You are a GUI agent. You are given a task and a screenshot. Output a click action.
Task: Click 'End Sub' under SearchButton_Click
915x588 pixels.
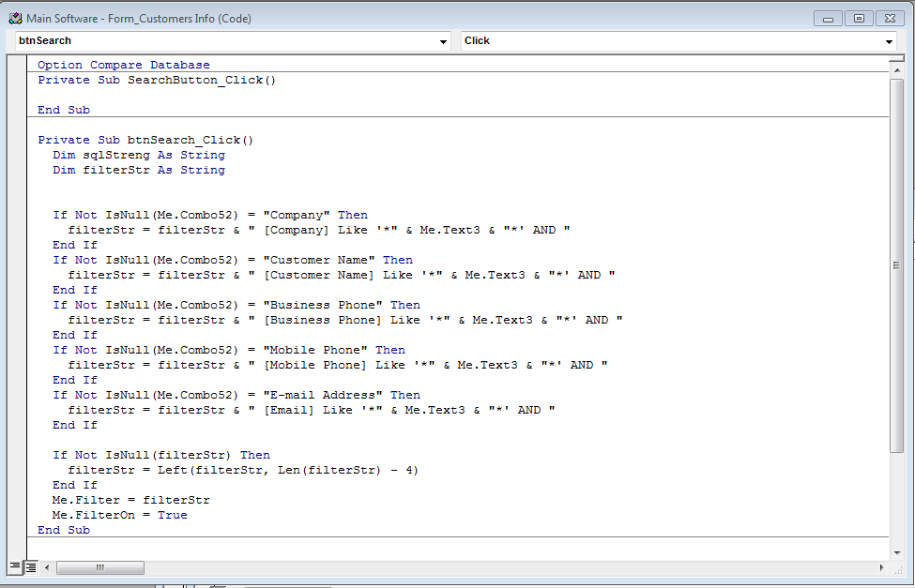pos(64,110)
